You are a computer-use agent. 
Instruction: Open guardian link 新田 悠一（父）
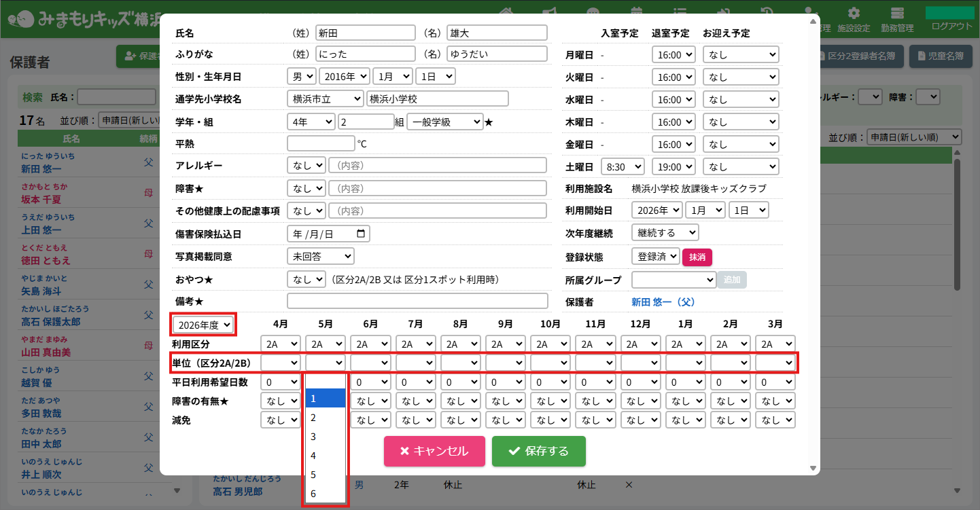[663, 302]
